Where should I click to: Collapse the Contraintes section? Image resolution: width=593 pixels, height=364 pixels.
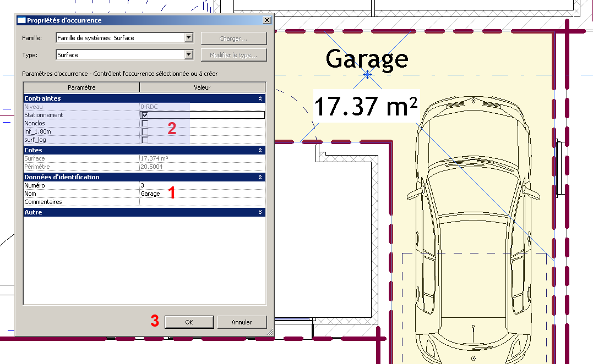point(260,98)
